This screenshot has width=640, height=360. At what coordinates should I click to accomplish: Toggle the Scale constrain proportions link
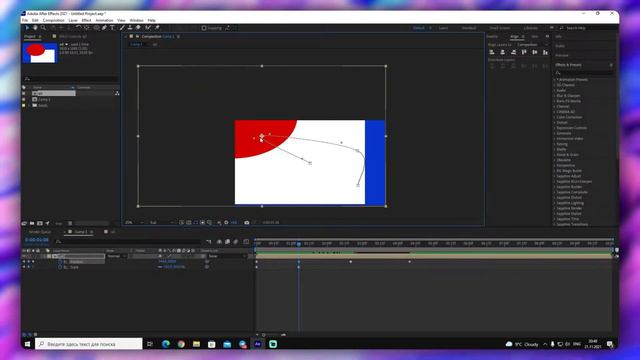pos(160,267)
